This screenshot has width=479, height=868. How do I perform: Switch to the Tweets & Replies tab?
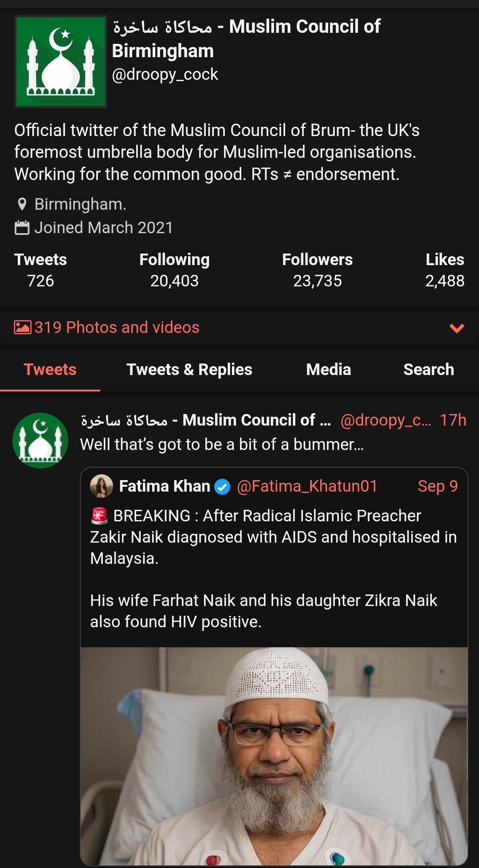click(189, 369)
